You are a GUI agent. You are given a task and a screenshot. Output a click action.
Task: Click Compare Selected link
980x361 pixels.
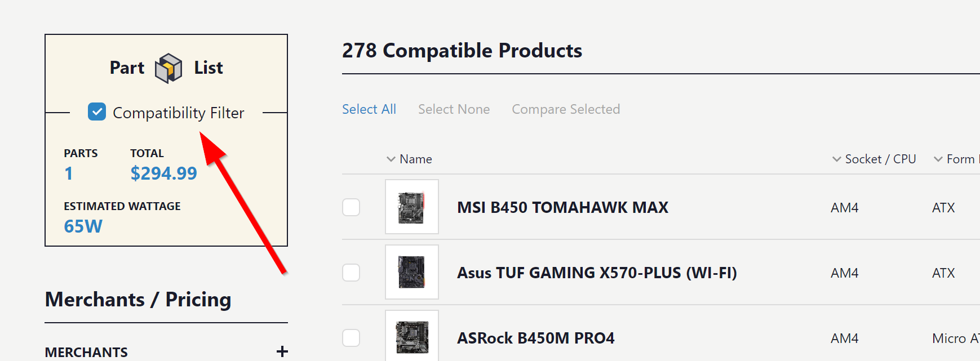[566, 109]
